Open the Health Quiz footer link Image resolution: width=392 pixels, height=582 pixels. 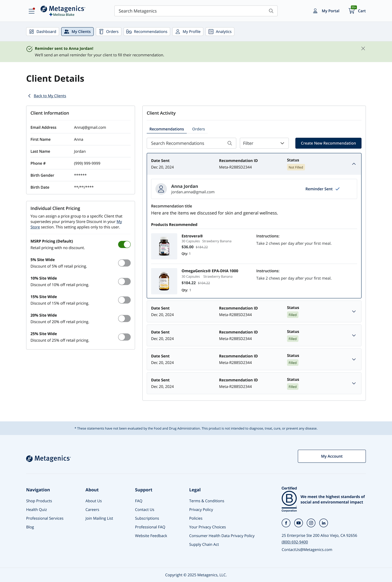click(x=37, y=510)
